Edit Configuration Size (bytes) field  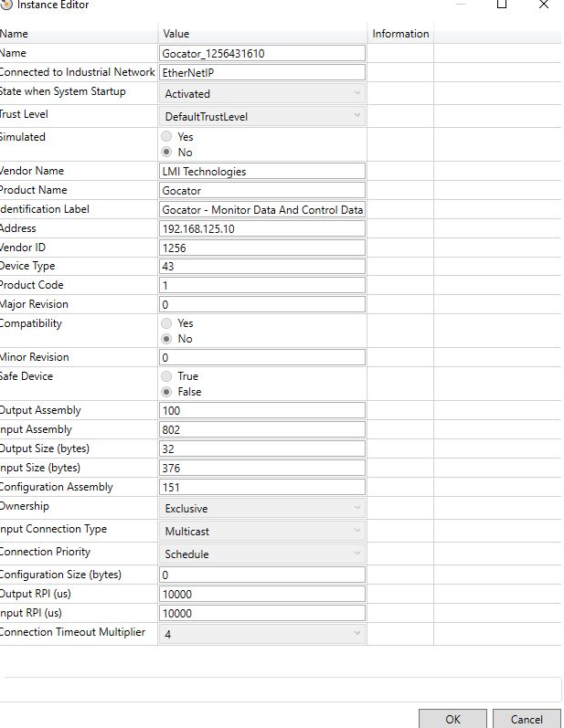pyautogui.click(x=262, y=575)
